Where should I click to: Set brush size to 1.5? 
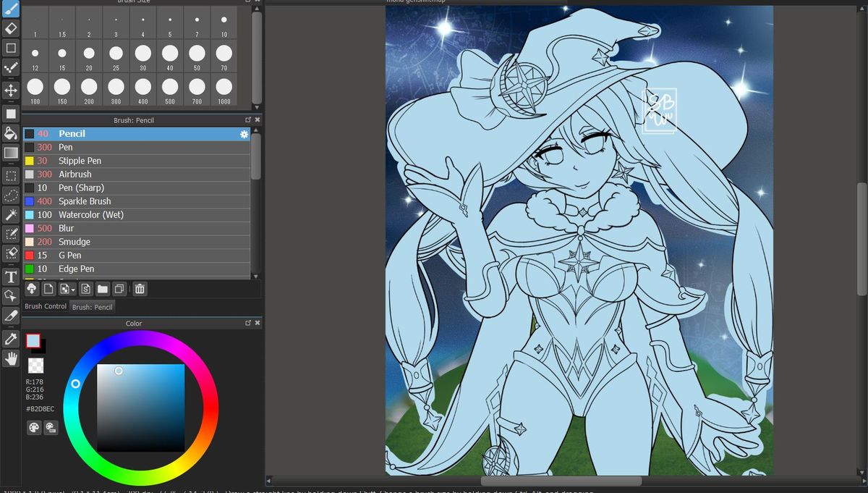pos(62,23)
